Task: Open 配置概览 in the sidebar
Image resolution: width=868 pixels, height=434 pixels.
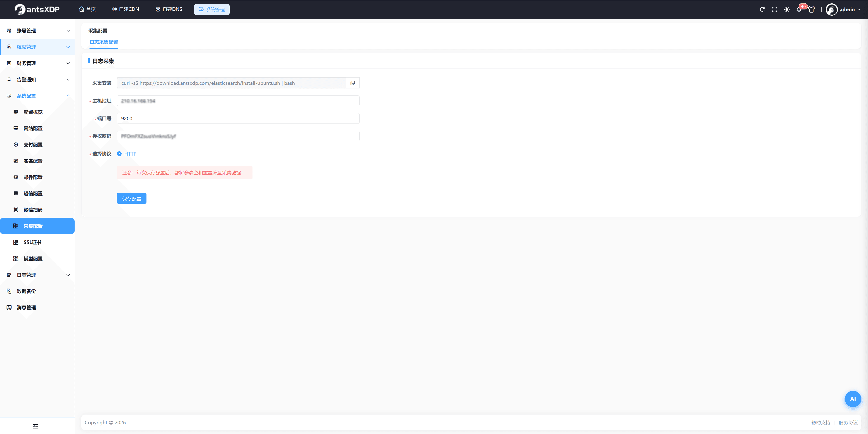Action: (x=37, y=112)
